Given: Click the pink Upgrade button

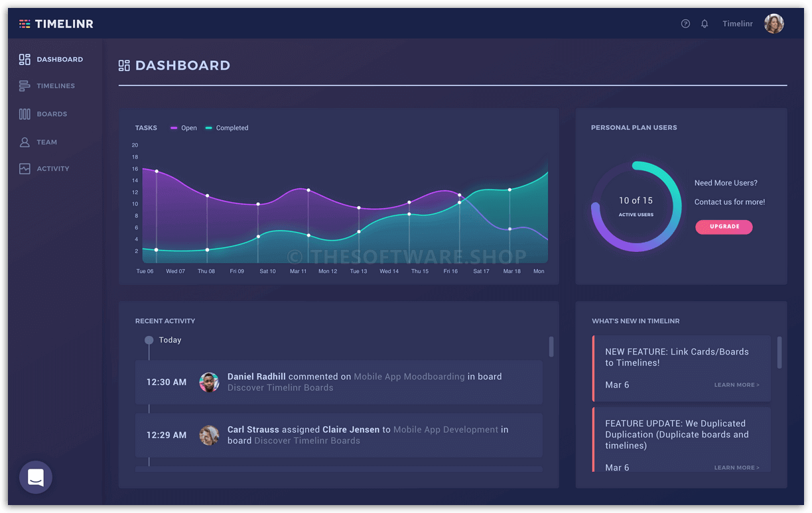Looking at the screenshot, I should [724, 227].
